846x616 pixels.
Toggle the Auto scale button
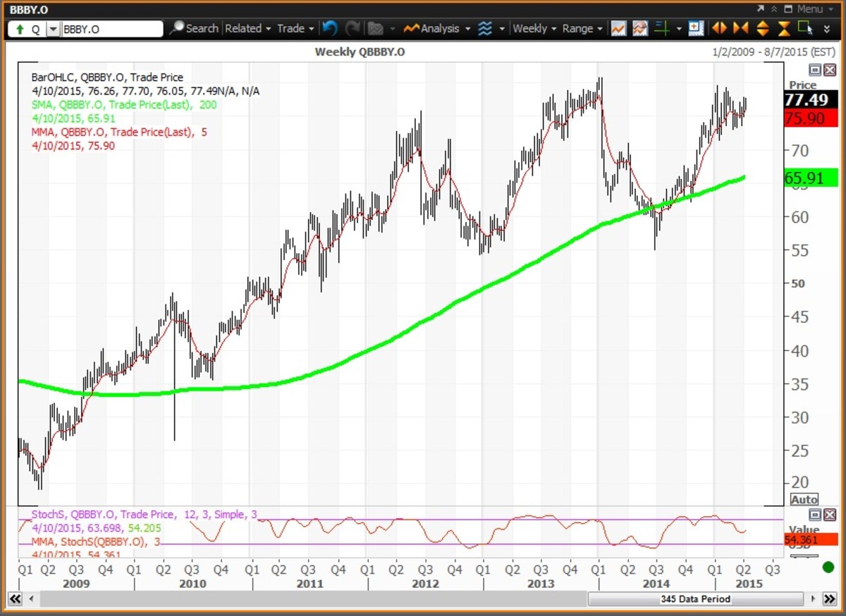click(804, 499)
